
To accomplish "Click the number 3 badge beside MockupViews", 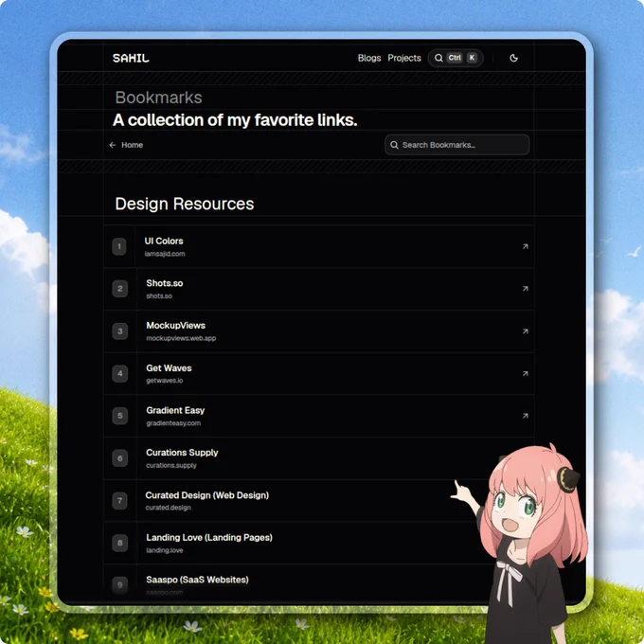I will click(x=119, y=331).
